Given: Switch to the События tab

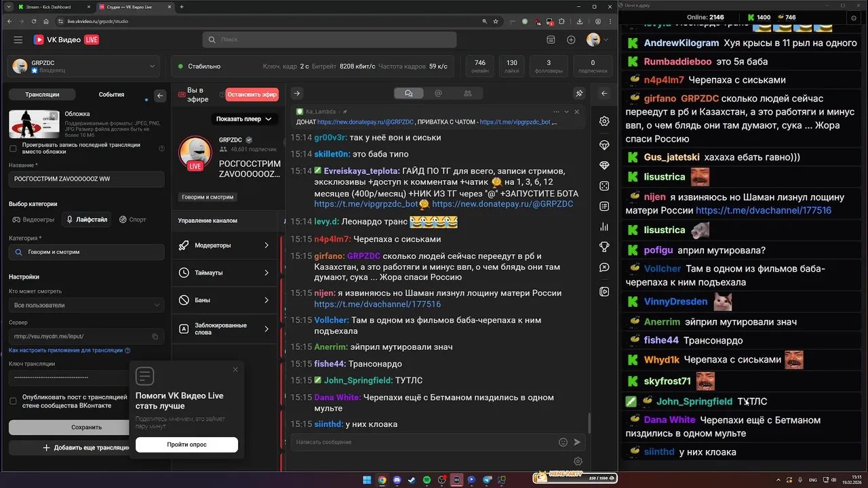Looking at the screenshot, I should point(111,95).
